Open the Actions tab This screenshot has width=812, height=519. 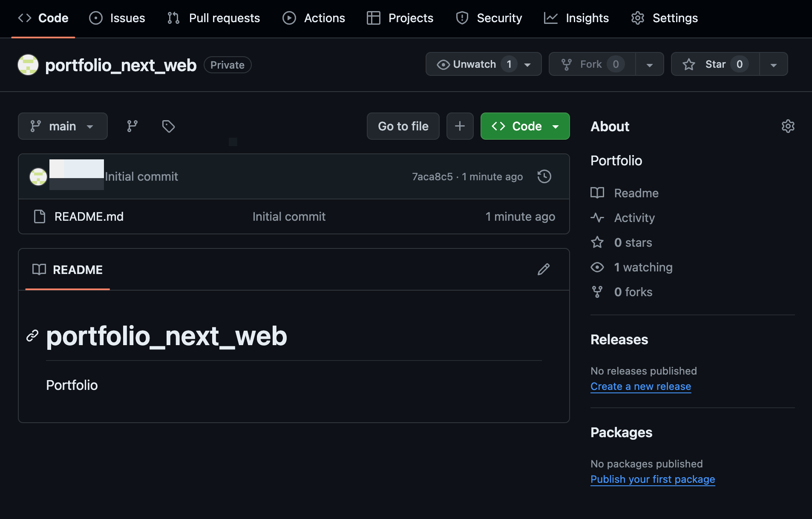pos(314,18)
